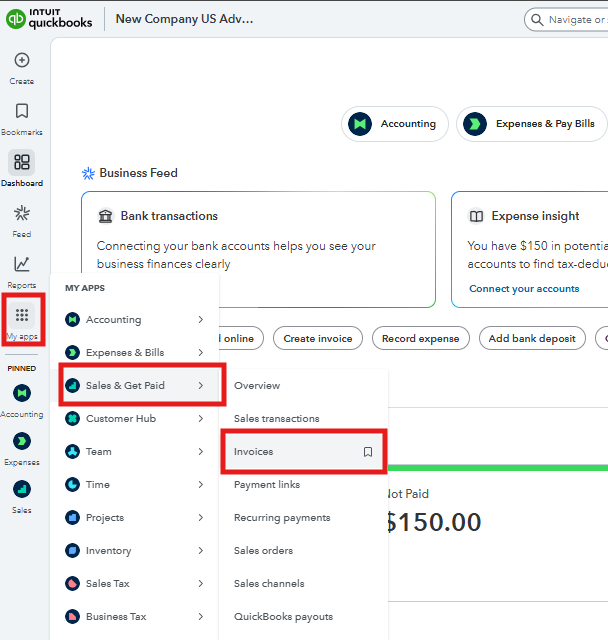The height and width of the screenshot is (640, 608).
Task: Expand the Sales & Get Paid chevron
Action: pyautogui.click(x=201, y=385)
